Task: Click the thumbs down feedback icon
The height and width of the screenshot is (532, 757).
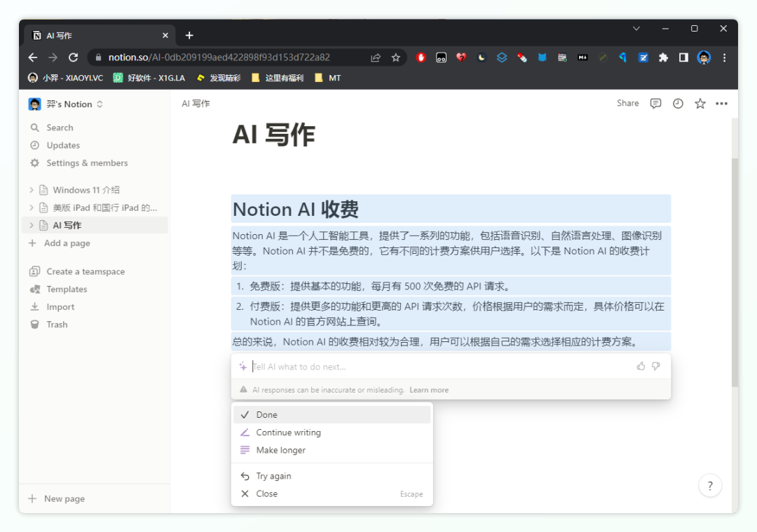Action: (x=656, y=366)
